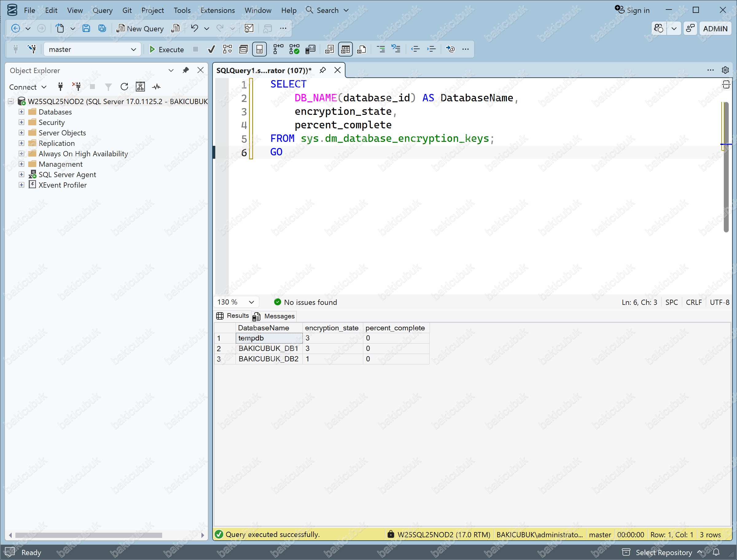Image resolution: width=737 pixels, height=560 pixels.
Task: Click the editor vertical scrollbar
Action: [726, 167]
